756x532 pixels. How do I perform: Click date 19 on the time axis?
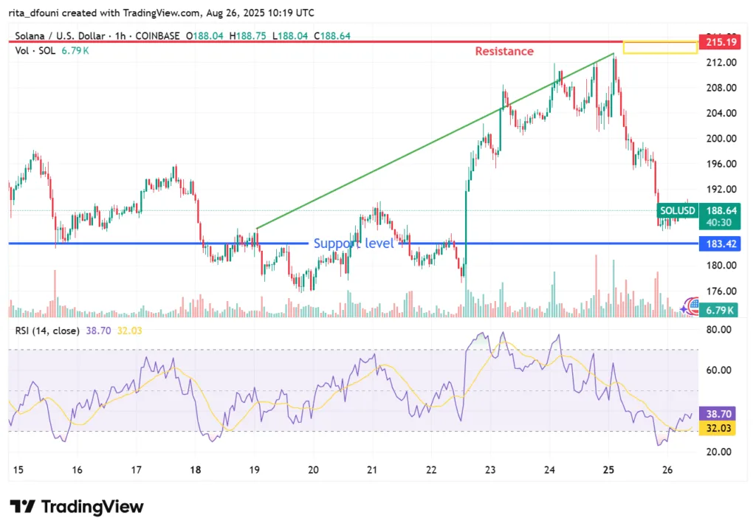[255, 470]
